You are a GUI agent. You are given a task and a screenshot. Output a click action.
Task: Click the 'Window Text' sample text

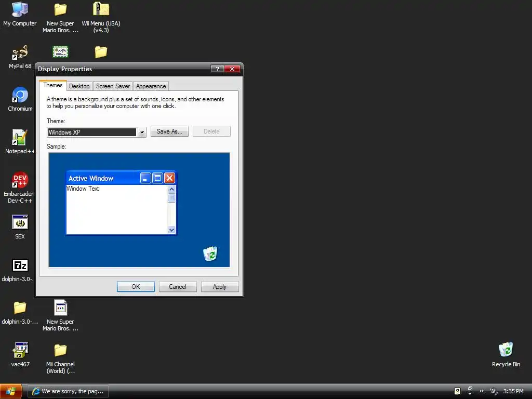click(x=83, y=189)
